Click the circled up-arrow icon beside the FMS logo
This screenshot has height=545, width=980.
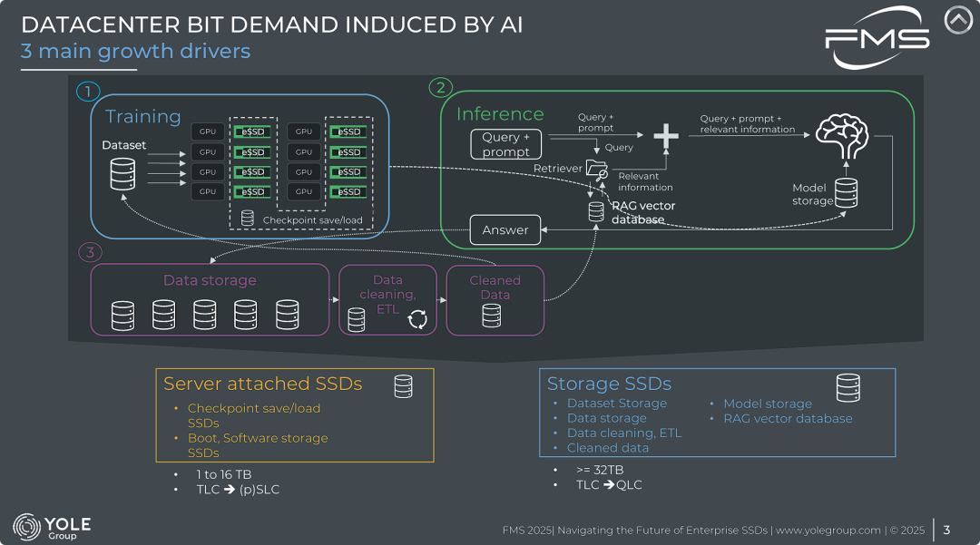click(x=958, y=20)
